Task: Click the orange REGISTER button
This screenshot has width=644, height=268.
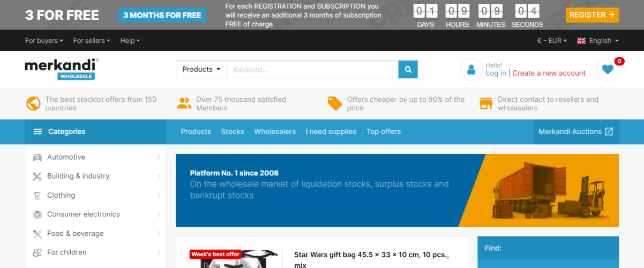Action: click(x=592, y=15)
